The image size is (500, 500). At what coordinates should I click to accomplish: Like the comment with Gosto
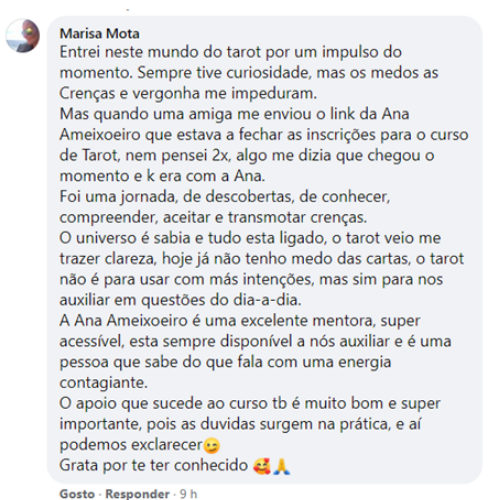[x=77, y=494]
